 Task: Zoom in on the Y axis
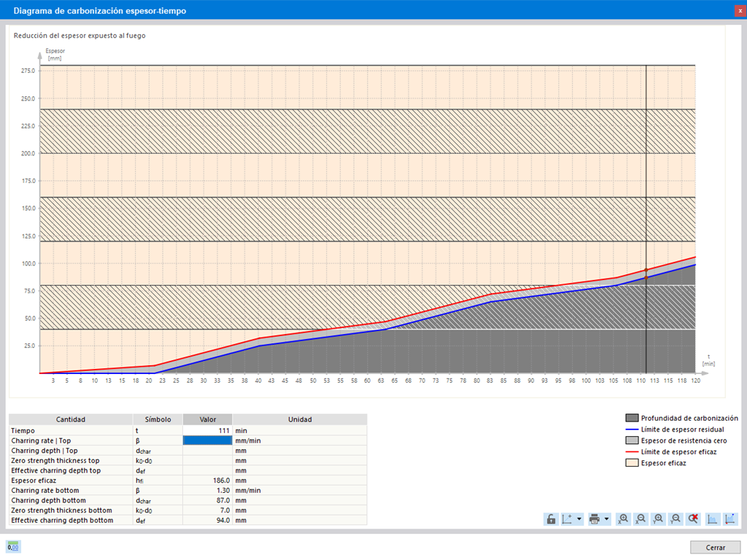(x=659, y=519)
